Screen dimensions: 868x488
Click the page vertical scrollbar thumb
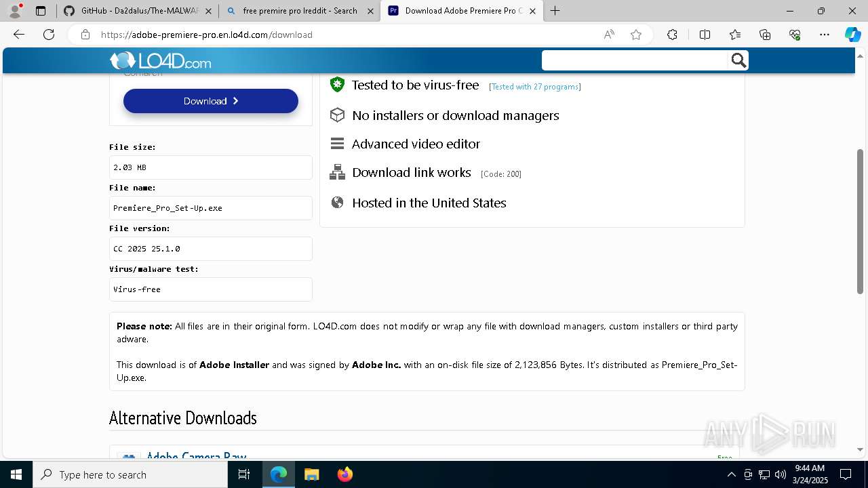[x=860, y=221]
